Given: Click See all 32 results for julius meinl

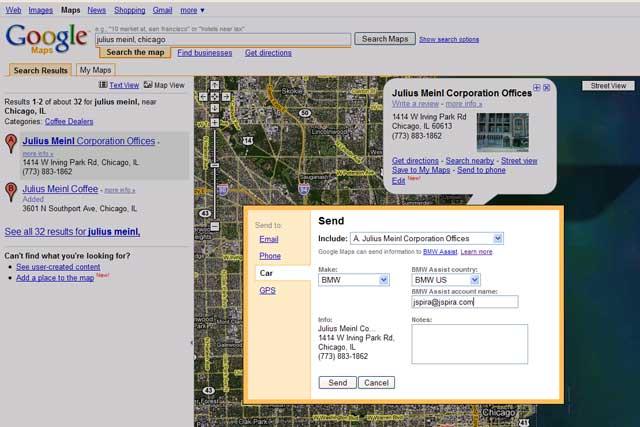Looking at the screenshot, I should [72, 231].
